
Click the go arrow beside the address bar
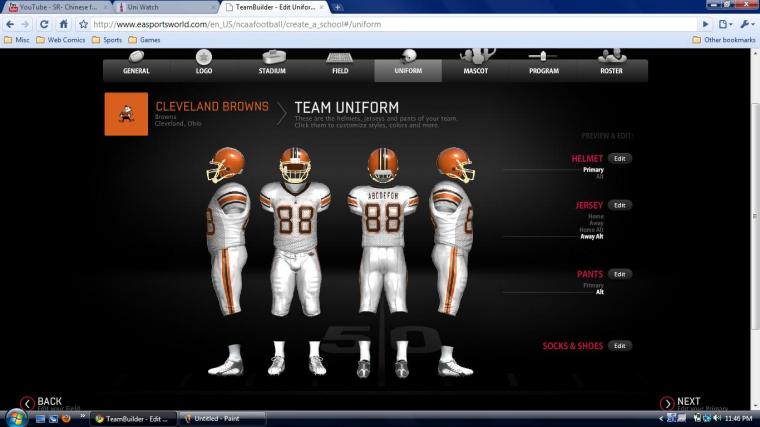(x=705, y=24)
